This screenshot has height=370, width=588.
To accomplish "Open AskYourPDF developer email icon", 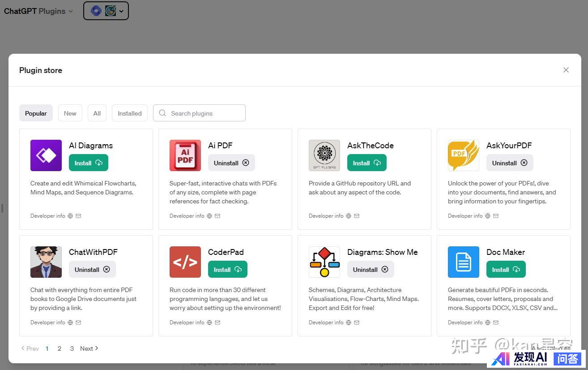I will [496, 216].
